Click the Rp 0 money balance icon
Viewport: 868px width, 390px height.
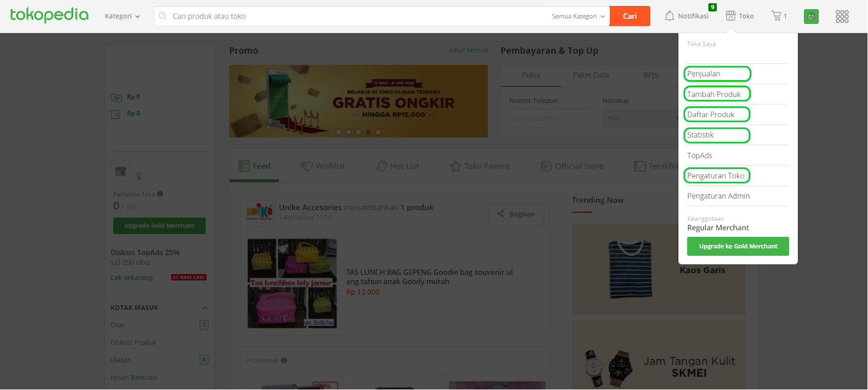point(116,97)
